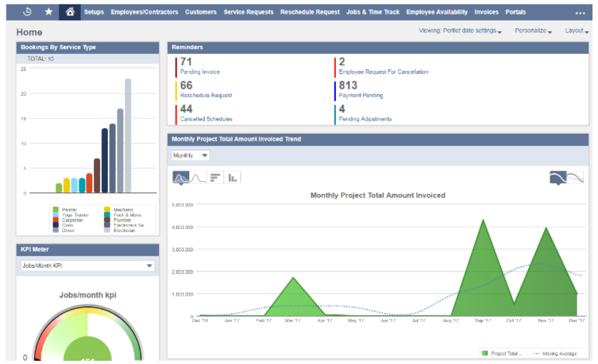Click the Sep '17 peak in trend chart
This screenshot has height=364, width=598.
click(x=483, y=220)
